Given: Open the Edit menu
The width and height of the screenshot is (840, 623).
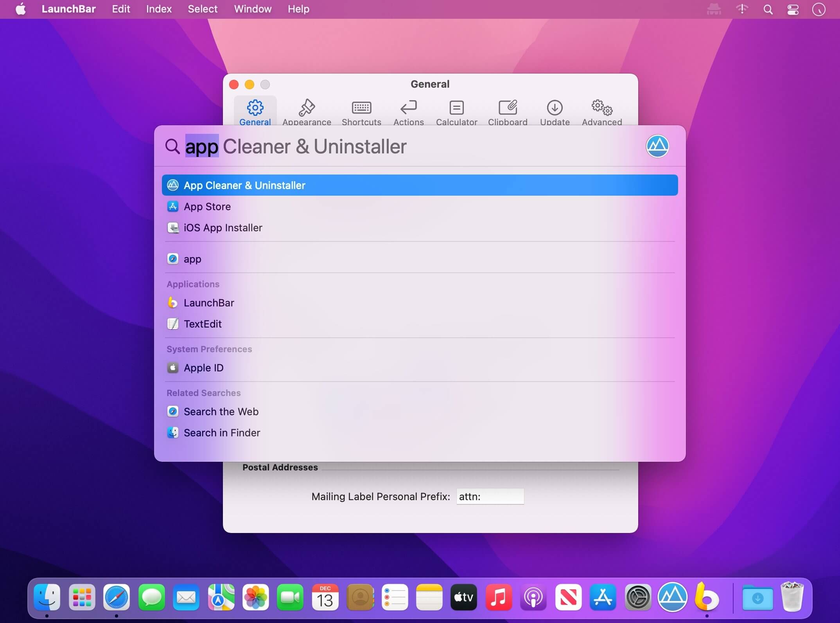Looking at the screenshot, I should pos(121,9).
